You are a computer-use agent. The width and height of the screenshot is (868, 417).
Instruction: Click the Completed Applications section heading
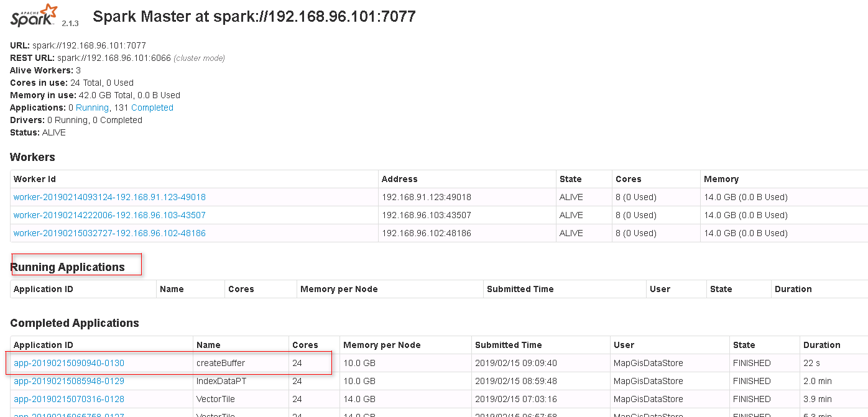pyautogui.click(x=75, y=323)
